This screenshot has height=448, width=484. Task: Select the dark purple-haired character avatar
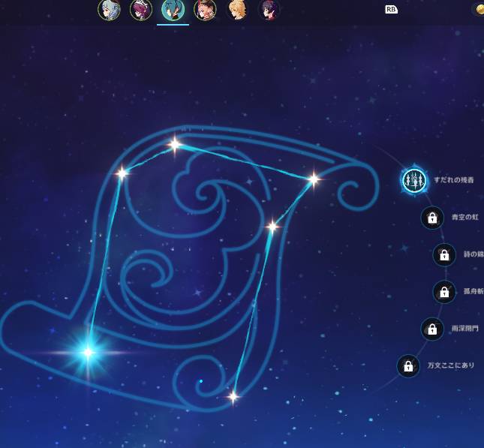pos(269,10)
